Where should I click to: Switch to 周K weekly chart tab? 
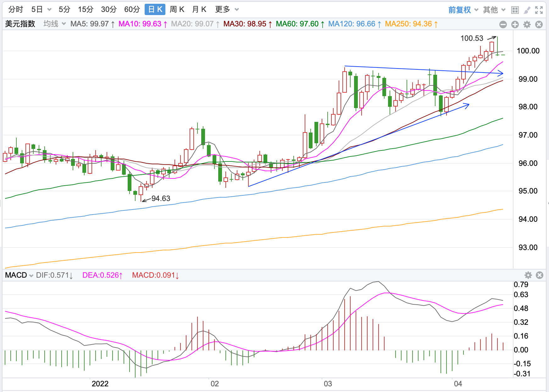177,9
